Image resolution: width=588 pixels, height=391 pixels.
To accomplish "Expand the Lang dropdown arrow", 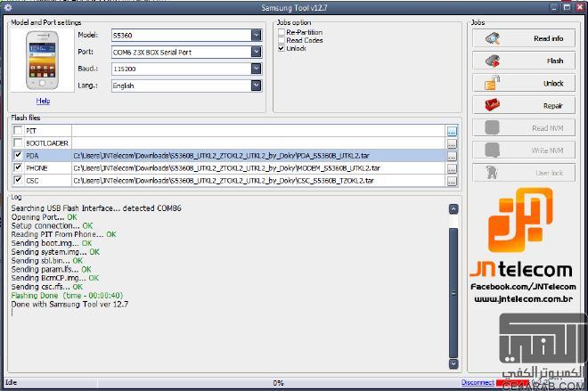I will [256, 86].
